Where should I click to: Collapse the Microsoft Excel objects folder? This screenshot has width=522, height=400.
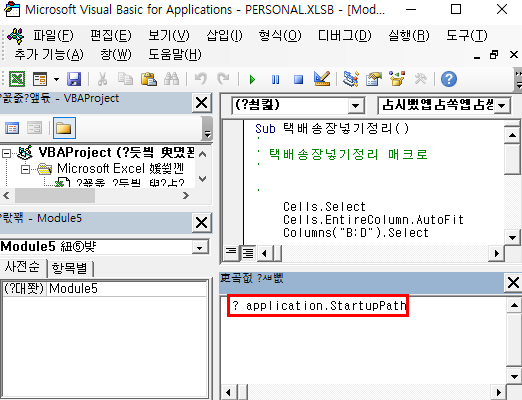coord(25,170)
